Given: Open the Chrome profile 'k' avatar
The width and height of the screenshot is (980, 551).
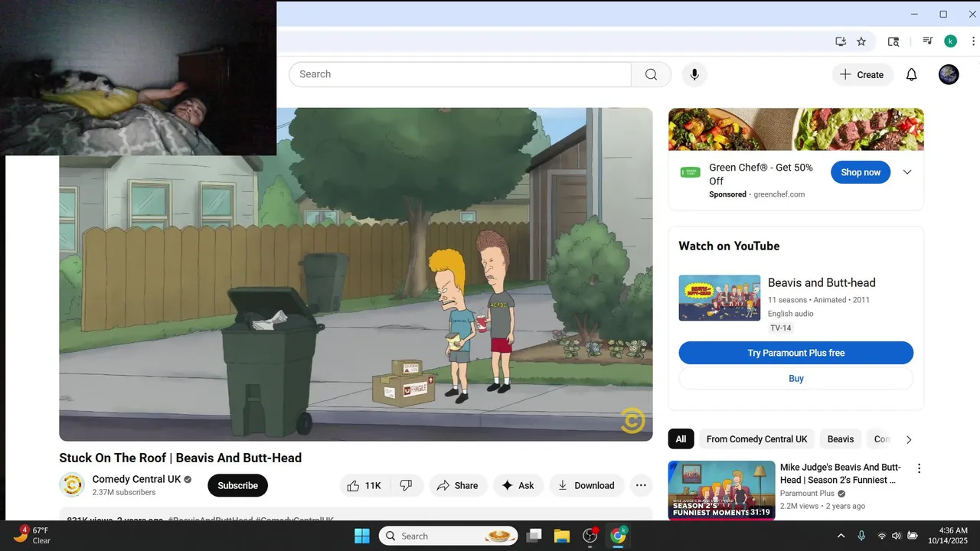Looking at the screenshot, I should 950,41.
